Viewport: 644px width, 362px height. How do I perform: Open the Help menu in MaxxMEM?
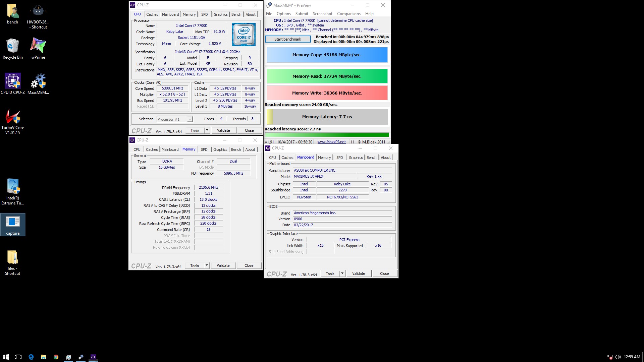369,14
